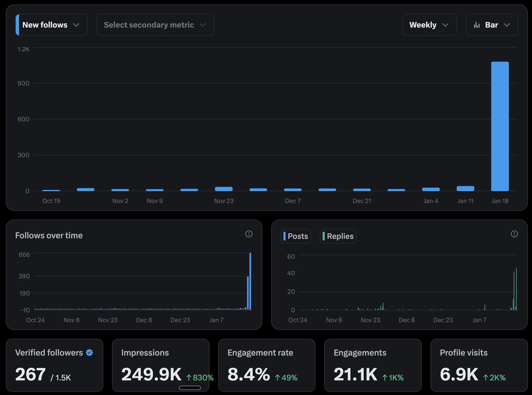View the Engagement rate card details
Screen dimensions: 532x395
click(x=266, y=365)
